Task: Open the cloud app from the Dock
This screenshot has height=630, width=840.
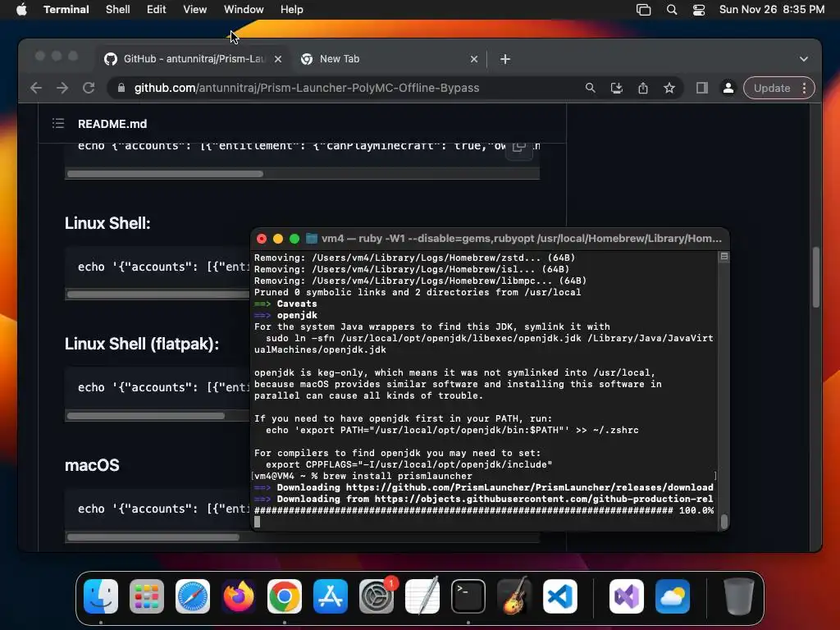Action: (673, 596)
